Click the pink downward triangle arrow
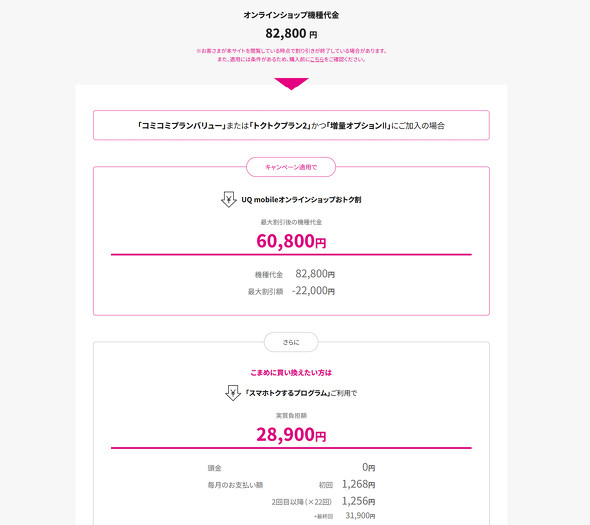This screenshot has width=590, height=525. [x=291, y=84]
